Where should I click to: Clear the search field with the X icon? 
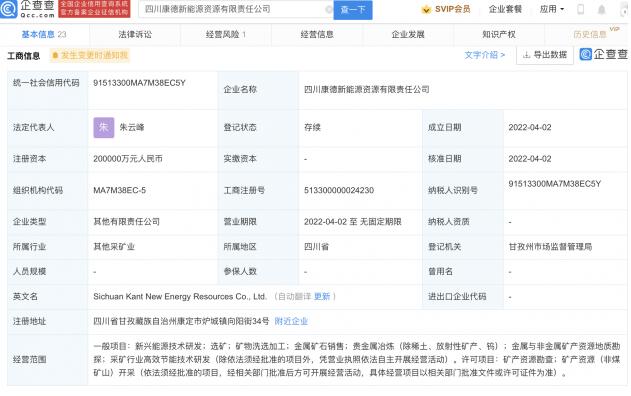point(329,9)
